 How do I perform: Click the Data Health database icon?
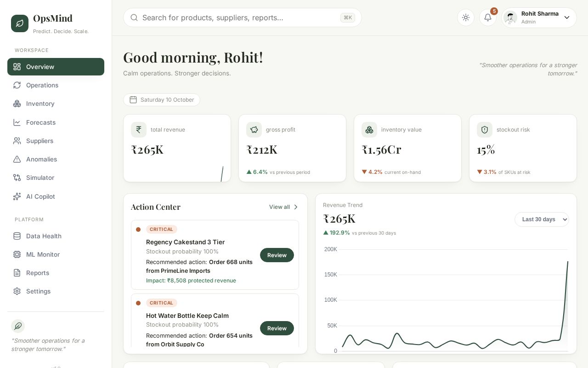[17, 236]
